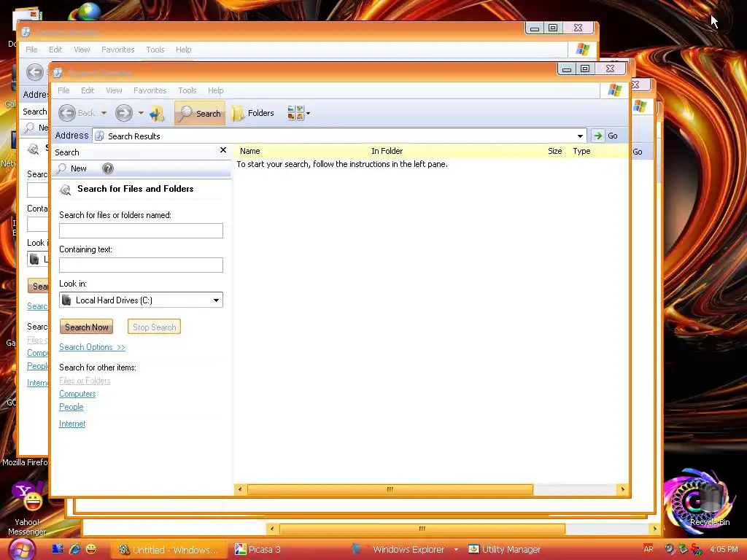
Task: Open the Help menu in front window
Action: (215, 90)
